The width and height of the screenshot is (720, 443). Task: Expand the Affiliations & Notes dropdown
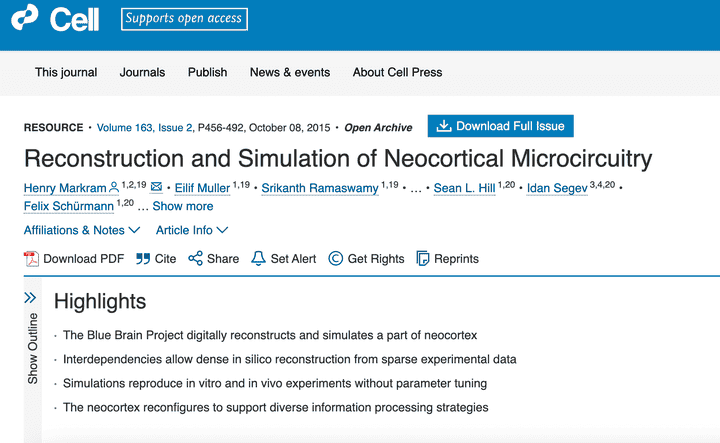coord(82,230)
